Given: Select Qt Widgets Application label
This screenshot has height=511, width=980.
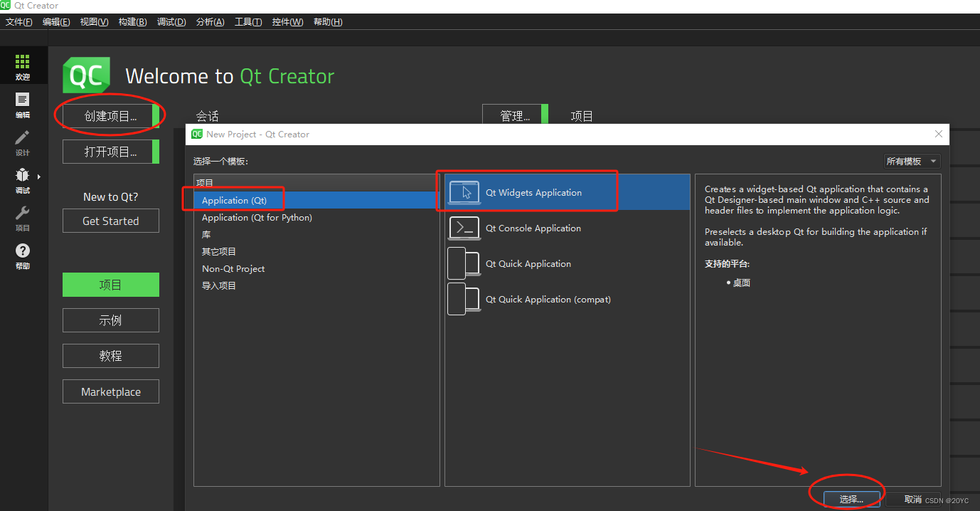Looking at the screenshot, I should [533, 193].
